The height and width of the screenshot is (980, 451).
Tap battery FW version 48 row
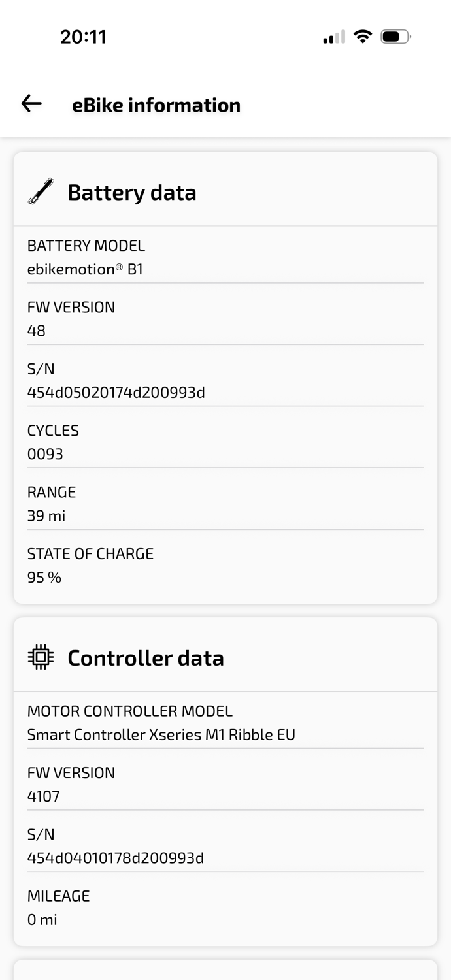tap(225, 318)
